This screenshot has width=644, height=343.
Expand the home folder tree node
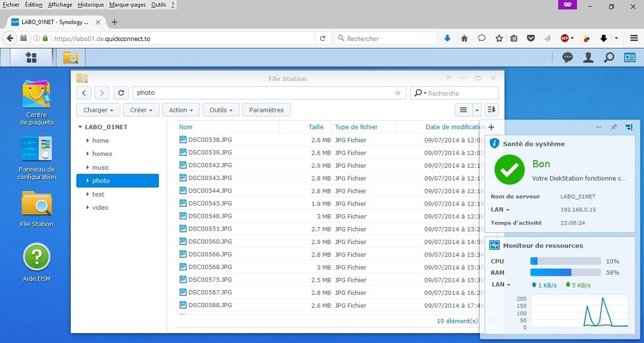tap(88, 140)
